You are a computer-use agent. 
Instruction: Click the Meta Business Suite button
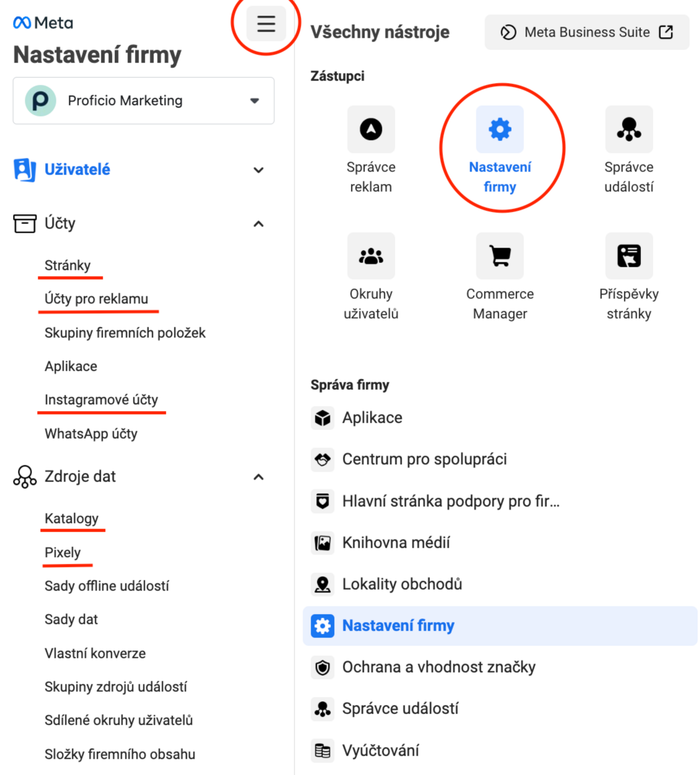[x=587, y=32]
